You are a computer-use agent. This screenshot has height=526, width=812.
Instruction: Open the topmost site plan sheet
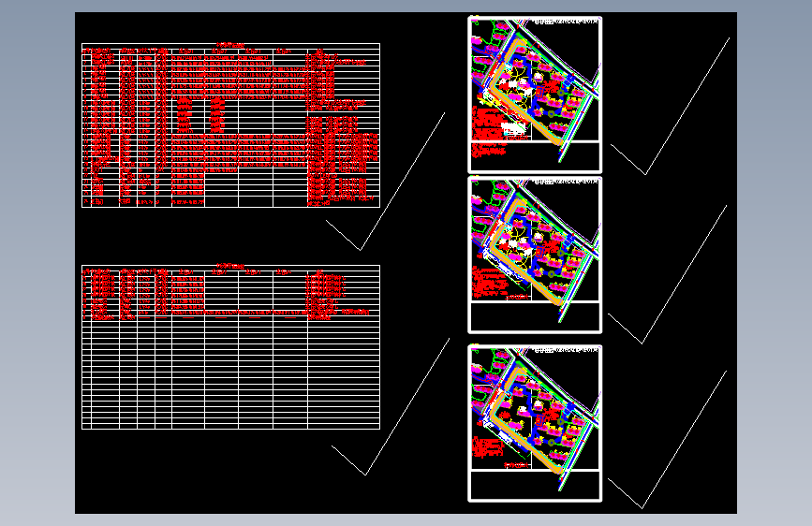click(535, 95)
